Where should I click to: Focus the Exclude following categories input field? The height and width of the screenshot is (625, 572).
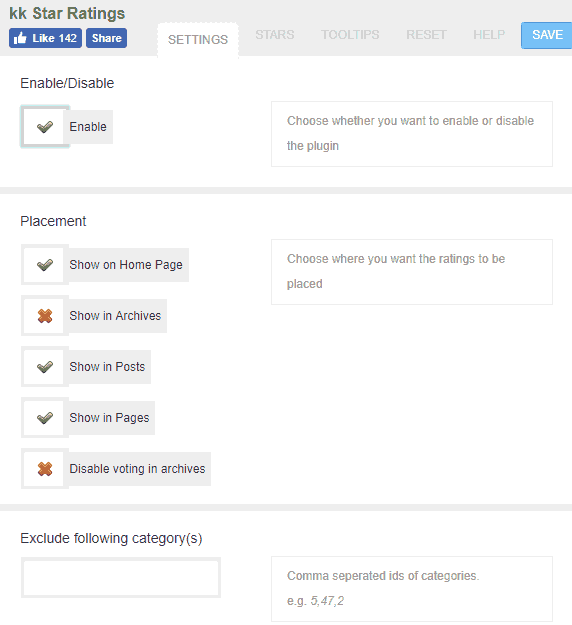coord(121,578)
